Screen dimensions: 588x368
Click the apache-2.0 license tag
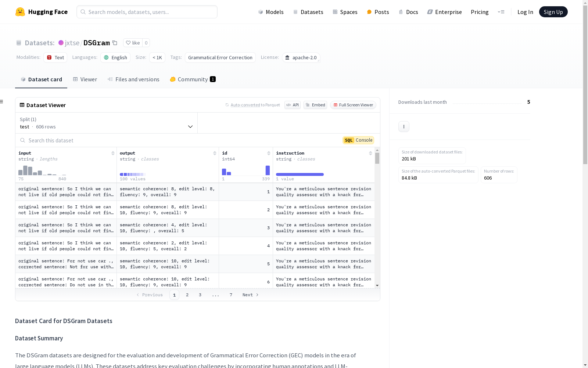(301, 57)
